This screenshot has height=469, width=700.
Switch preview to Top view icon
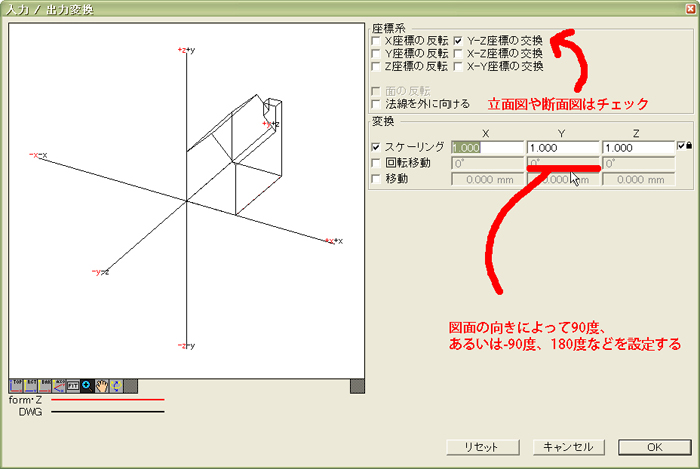point(16,386)
